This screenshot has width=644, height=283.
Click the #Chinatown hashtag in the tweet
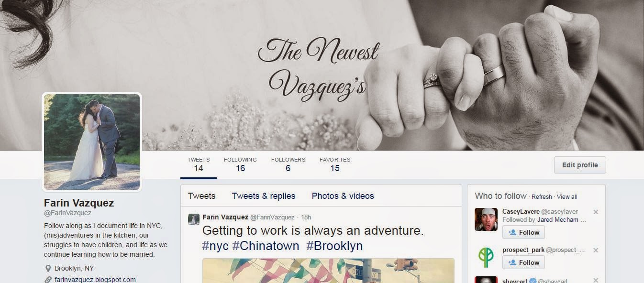point(266,246)
